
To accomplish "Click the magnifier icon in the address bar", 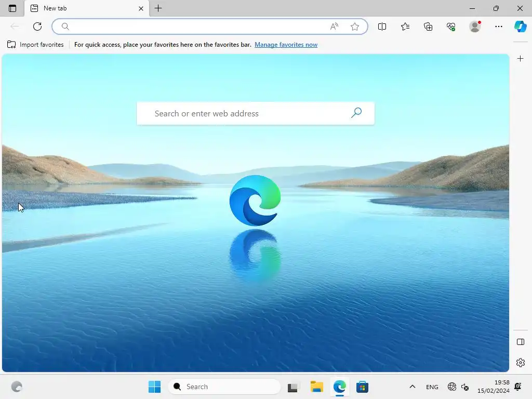I will point(65,26).
